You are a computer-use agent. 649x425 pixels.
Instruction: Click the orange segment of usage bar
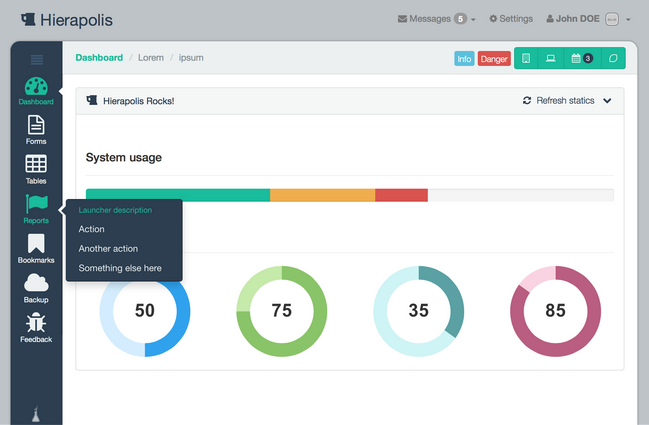tap(322, 195)
